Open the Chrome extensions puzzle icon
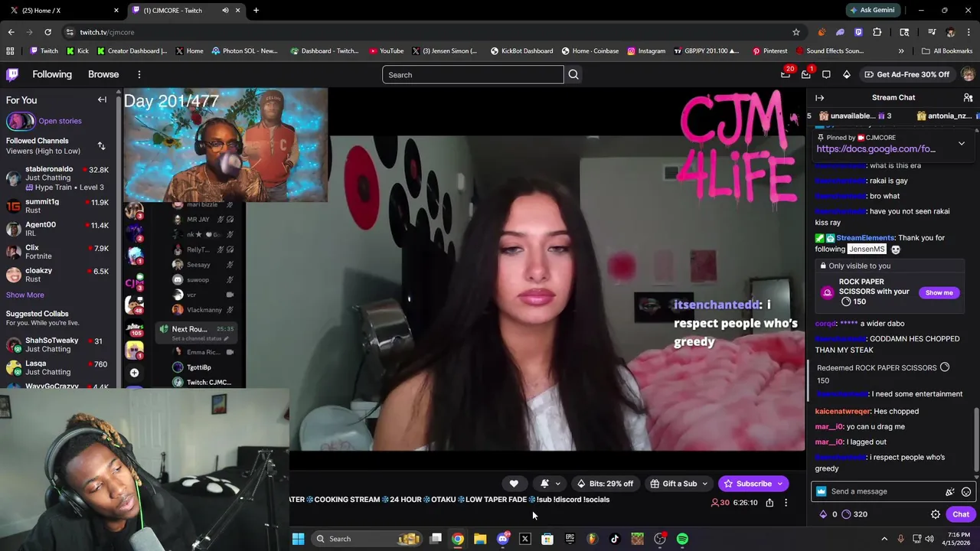The width and height of the screenshot is (980, 551). coord(877,32)
